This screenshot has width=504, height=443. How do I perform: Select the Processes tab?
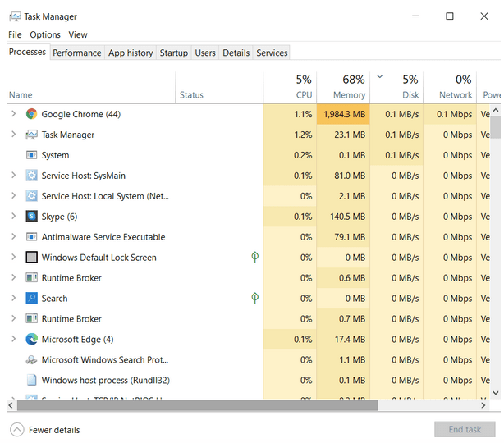[x=27, y=52]
